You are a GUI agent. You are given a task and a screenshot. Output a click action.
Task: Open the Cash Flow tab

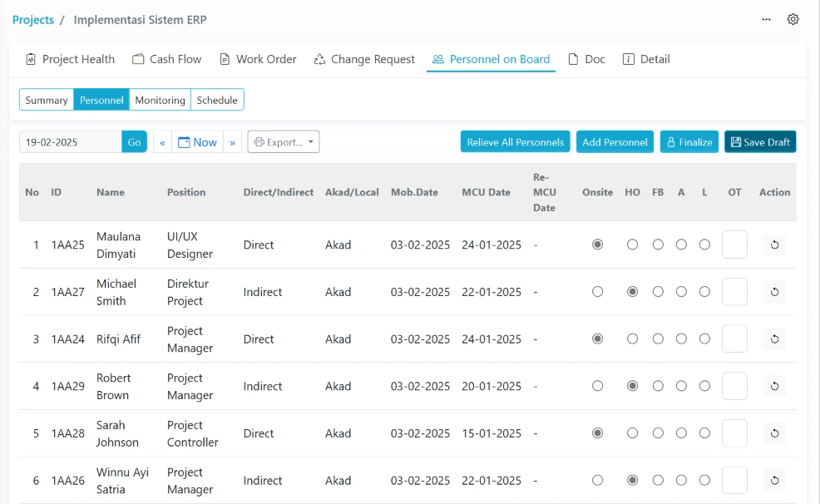(x=167, y=59)
